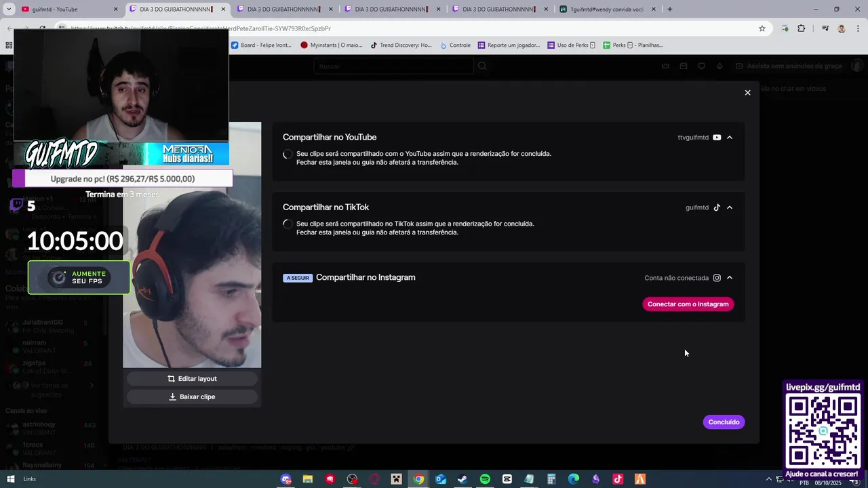Close the 1guifmtd#wendy convida tab
This screenshot has width=868, height=488.
click(654, 9)
